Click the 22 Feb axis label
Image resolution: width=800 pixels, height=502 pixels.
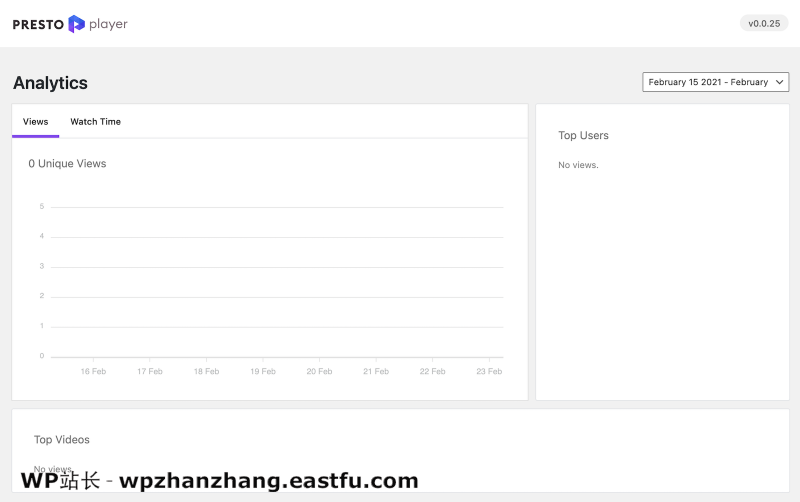coord(433,371)
